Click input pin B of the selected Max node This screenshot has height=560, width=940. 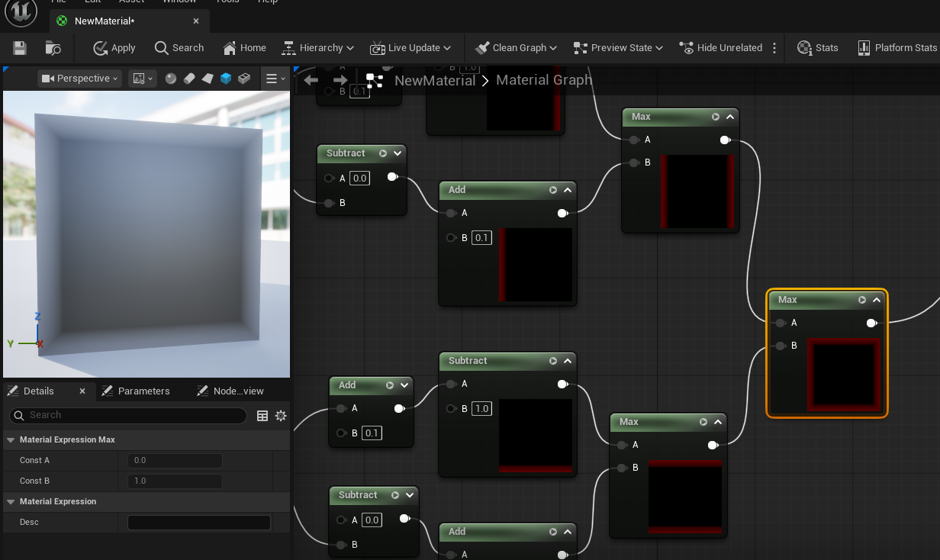coord(780,346)
